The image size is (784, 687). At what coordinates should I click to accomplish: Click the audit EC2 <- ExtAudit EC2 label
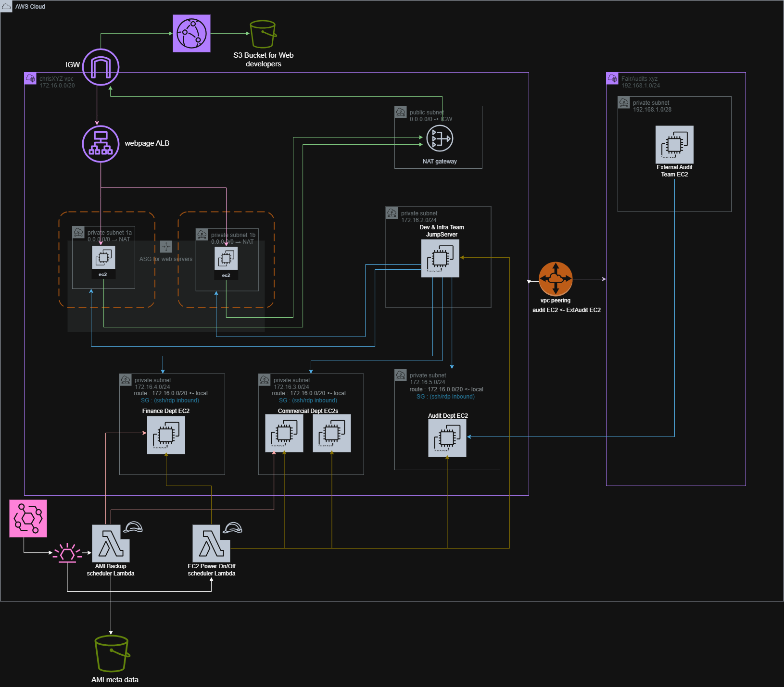click(x=566, y=310)
